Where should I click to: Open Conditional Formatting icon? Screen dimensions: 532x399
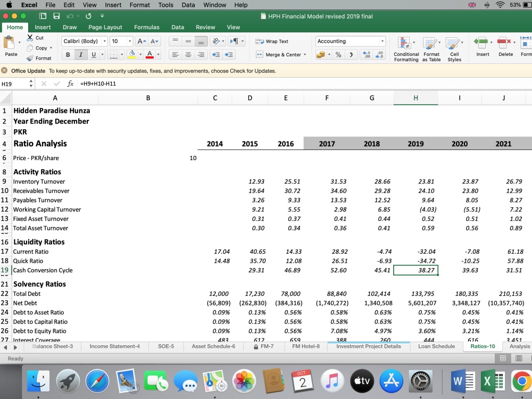[x=404, y=44]
